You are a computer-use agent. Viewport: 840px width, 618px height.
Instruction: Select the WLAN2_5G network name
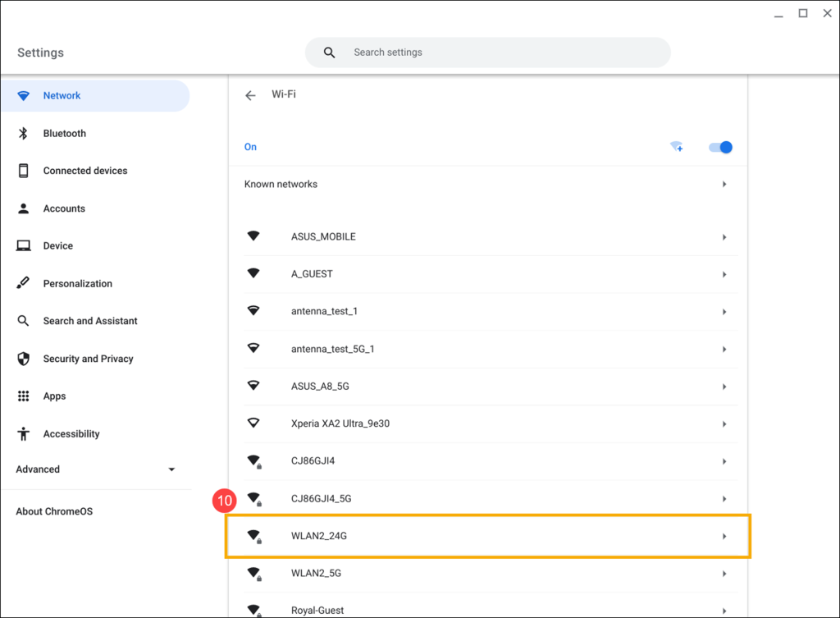tap(316, 573)
